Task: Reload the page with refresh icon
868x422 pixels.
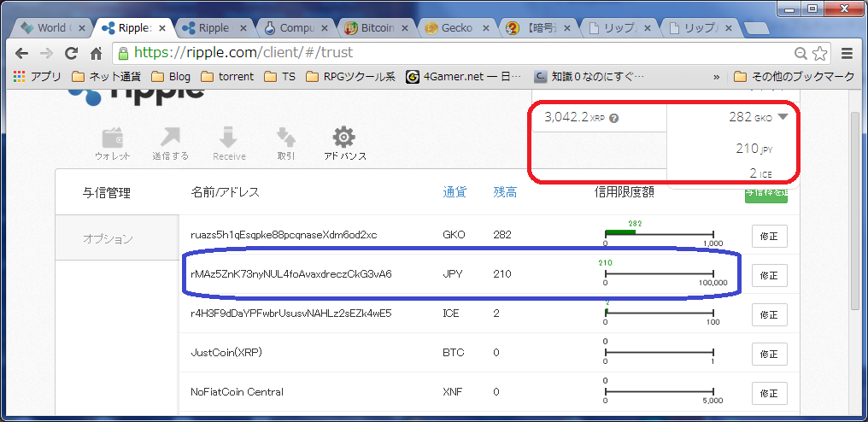Action: tap(72, 53)
